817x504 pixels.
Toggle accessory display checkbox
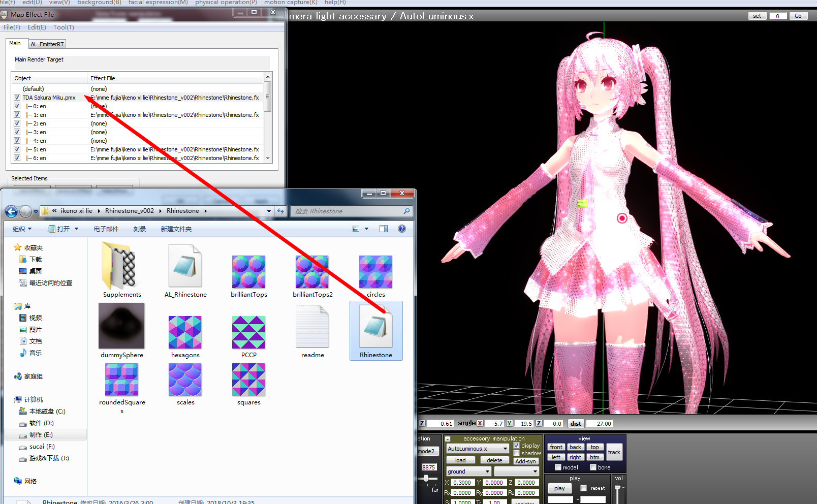(x=516, y=446)
